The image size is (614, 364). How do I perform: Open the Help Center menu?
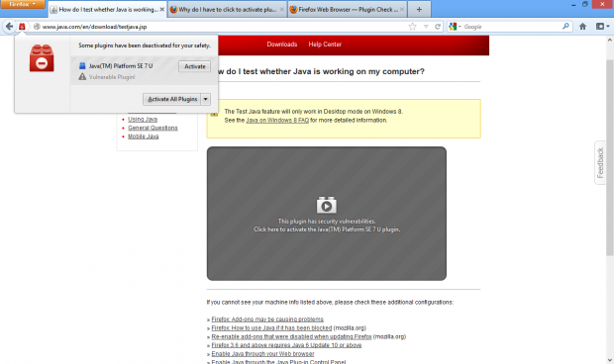325,45
